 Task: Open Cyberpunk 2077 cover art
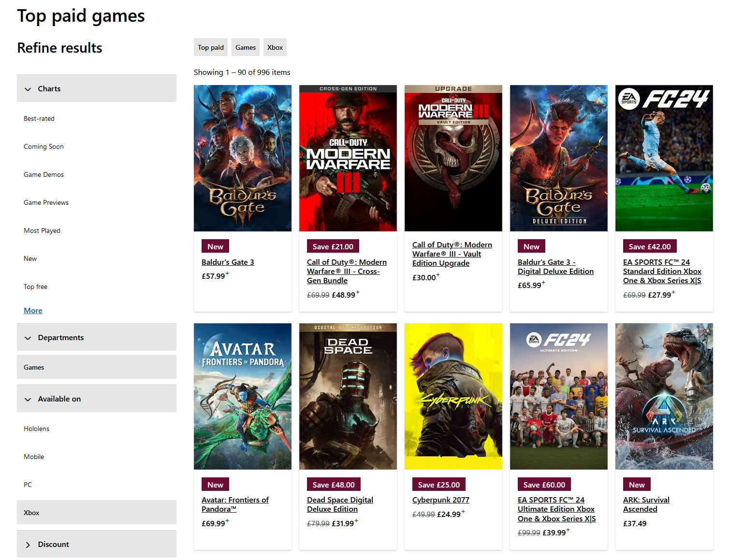click(x=453, y=396)
